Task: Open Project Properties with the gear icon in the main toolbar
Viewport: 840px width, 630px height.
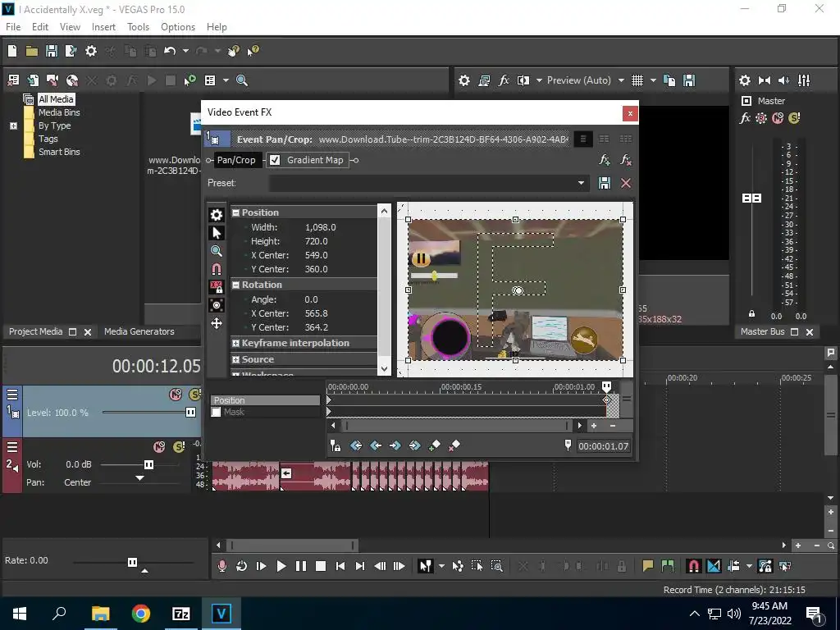Action: pos(91,51)
